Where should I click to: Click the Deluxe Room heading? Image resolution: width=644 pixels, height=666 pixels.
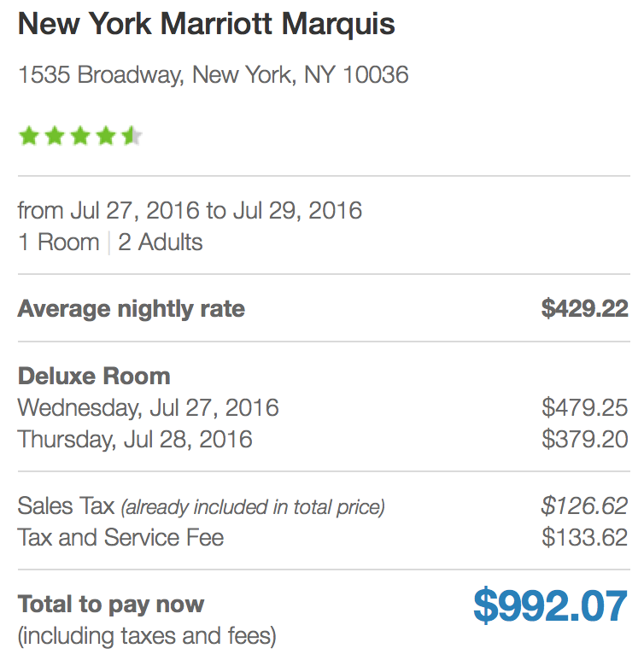[x=94, y=376]
